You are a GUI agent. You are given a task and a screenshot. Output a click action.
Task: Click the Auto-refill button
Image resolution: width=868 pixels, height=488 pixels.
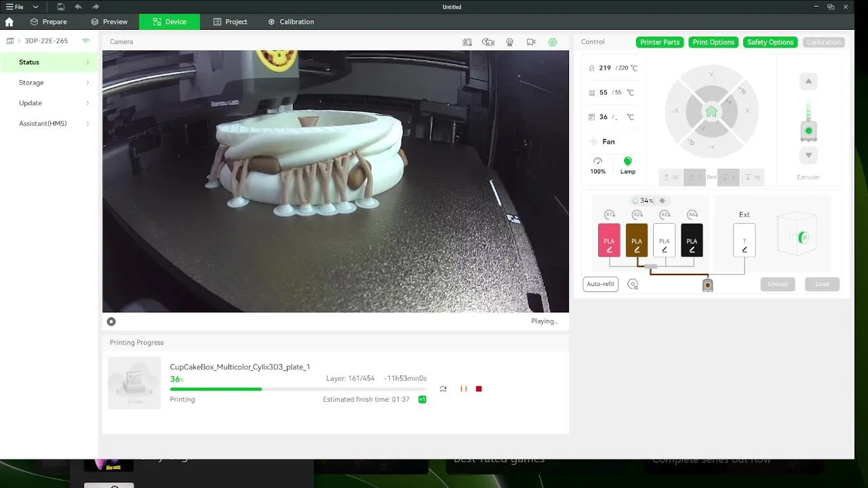601,284
